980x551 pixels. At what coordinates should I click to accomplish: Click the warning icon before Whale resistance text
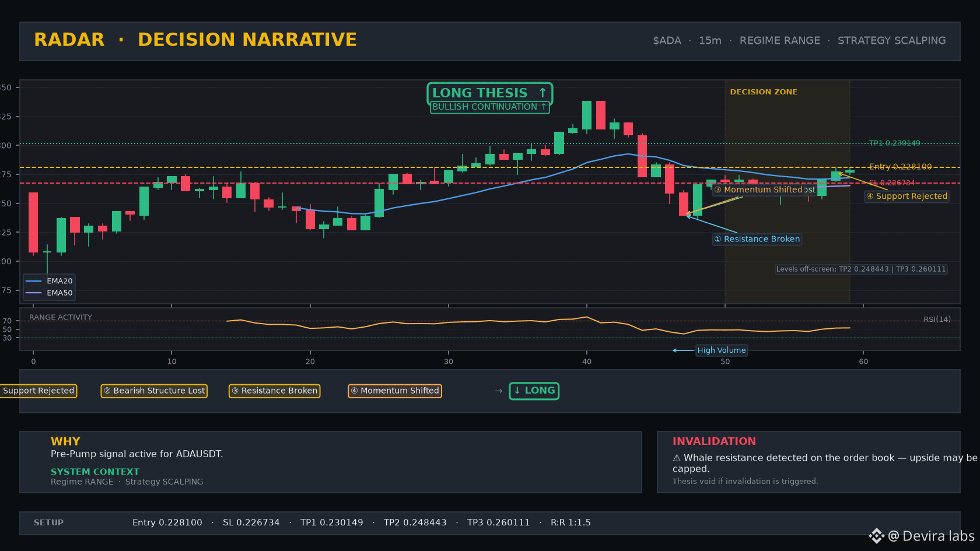(x=677, y=458)
